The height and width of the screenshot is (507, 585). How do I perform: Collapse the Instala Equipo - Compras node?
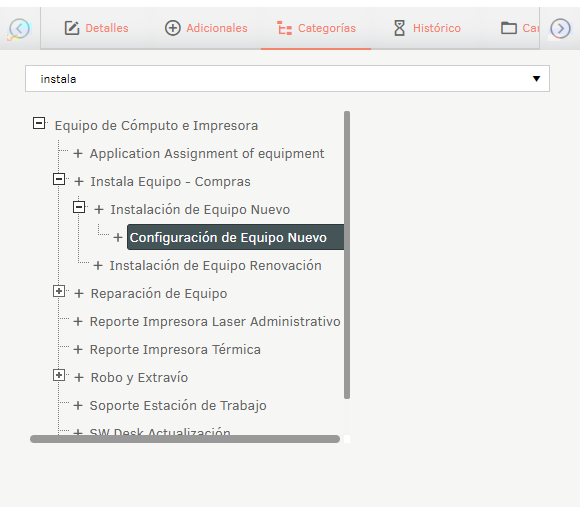click(x=59, y=179)
